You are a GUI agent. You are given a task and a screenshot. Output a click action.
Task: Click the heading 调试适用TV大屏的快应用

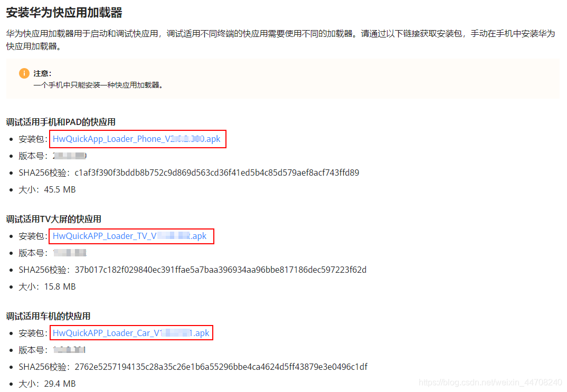click(x=53, y=219)
